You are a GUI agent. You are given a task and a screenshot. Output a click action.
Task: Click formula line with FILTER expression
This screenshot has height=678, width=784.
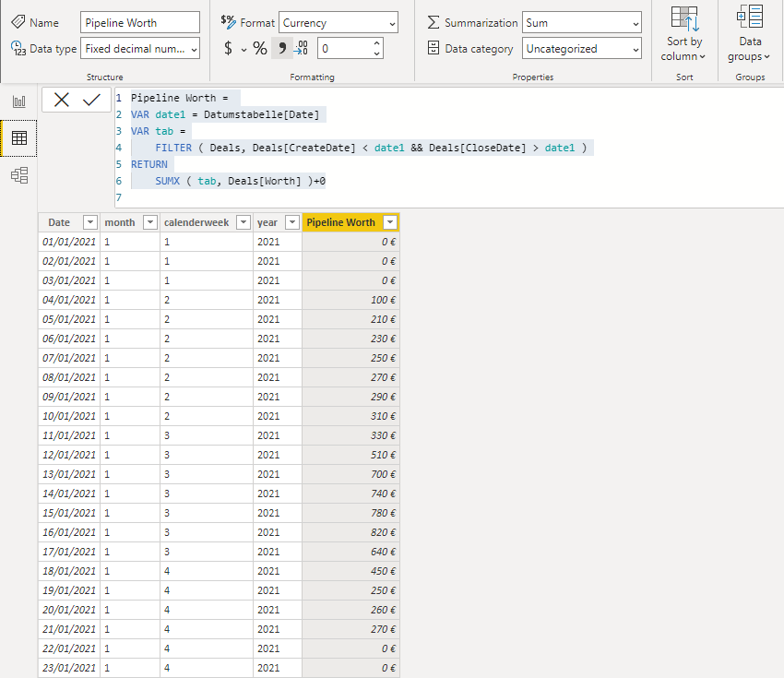[x=371, y=148]
